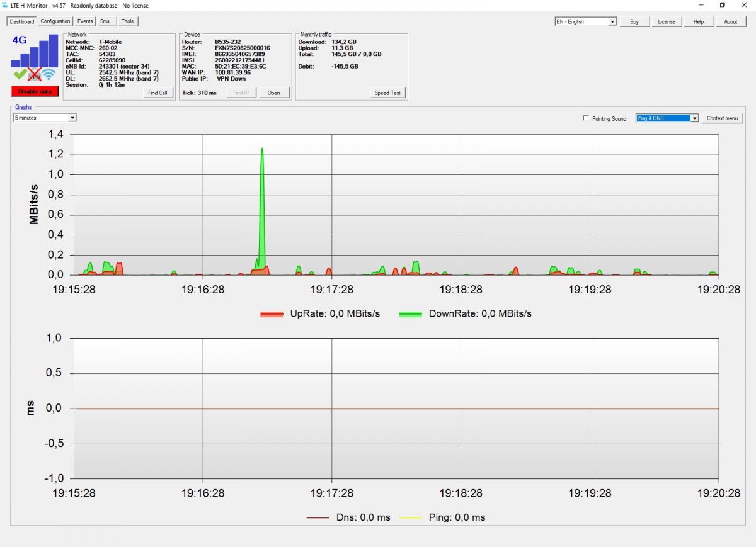Click the WAN IP value 100.81.39.96

coord(232,72)
